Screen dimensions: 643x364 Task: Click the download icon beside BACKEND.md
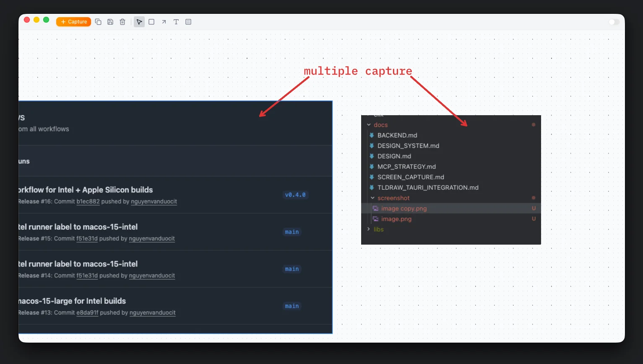pyautogui.click(x=372, y=135)
